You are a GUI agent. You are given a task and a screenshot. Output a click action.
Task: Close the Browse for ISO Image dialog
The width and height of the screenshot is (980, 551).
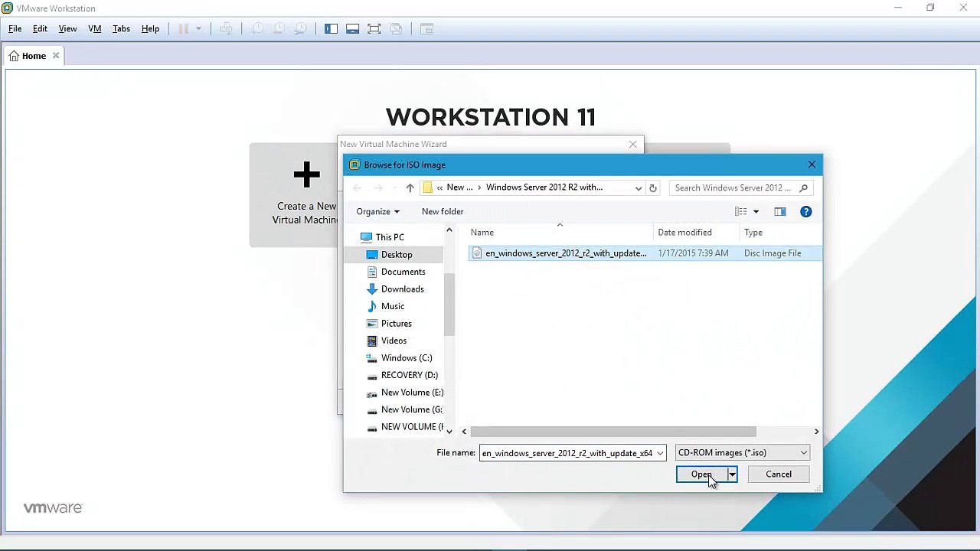[812, 165]
